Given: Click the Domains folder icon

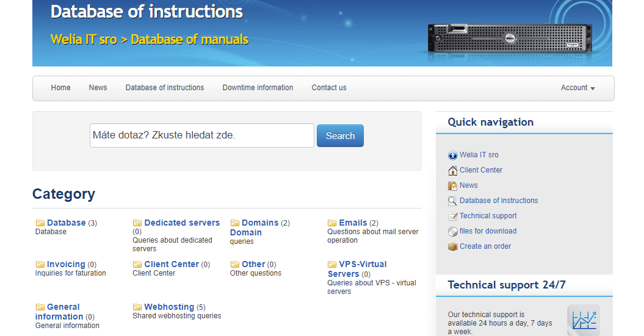Looking at the screenshot, I should pos(234,223).
